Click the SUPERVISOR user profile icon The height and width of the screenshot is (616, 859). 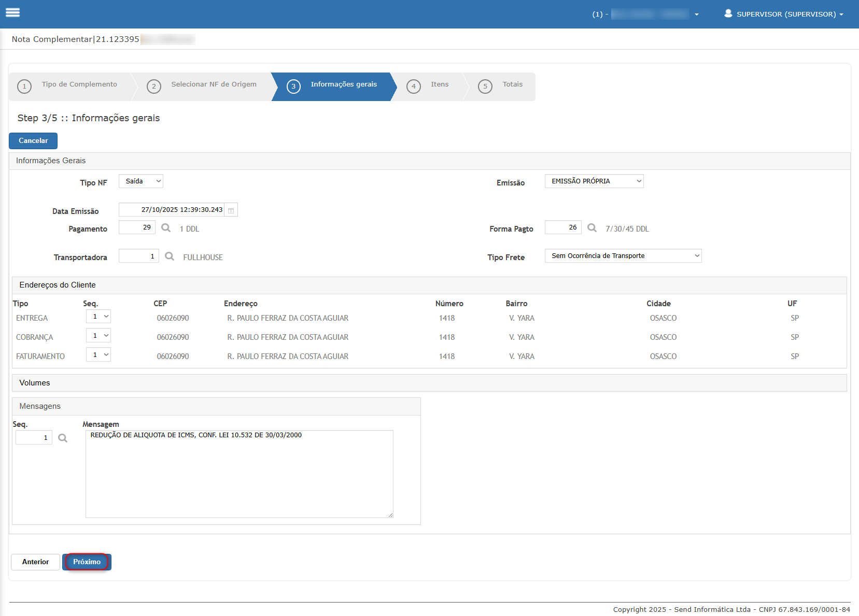click(728, 13)
